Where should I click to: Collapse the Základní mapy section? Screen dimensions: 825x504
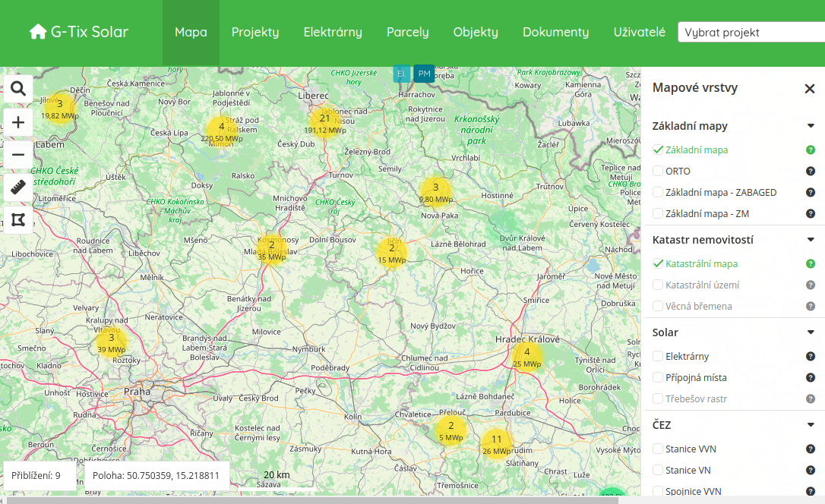pyautogui.click(x=811, y=125)
